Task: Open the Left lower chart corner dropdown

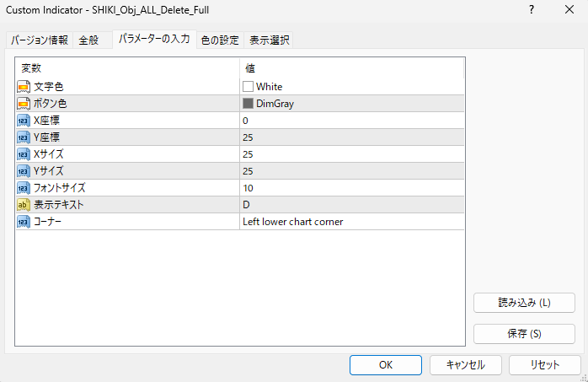Action: pyautogui.click(x=351, y=222)
